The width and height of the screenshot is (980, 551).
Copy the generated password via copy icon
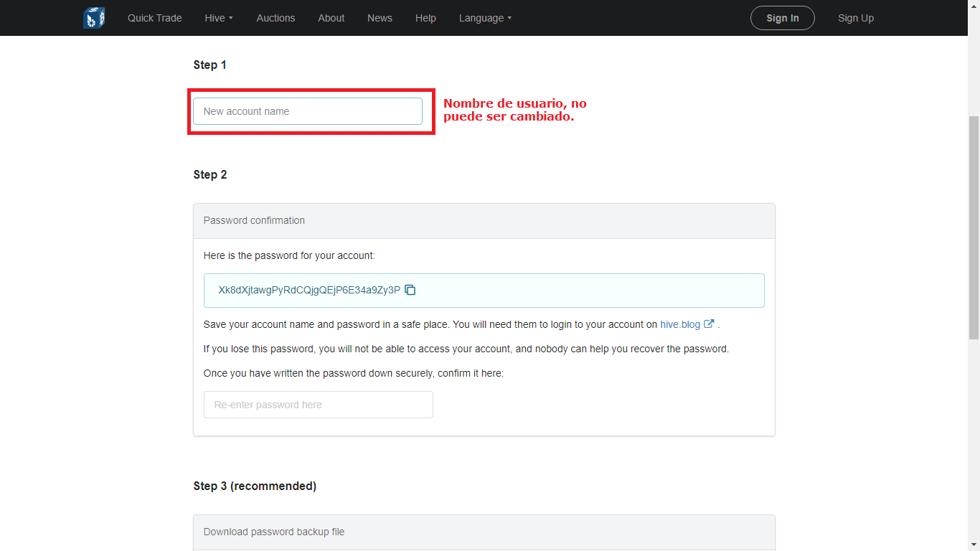[410, 290]
